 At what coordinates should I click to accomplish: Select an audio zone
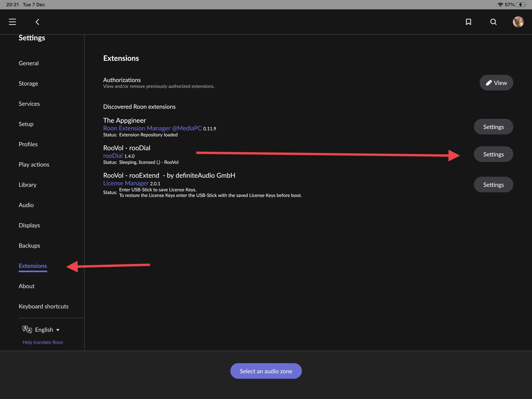coord(266,371)
